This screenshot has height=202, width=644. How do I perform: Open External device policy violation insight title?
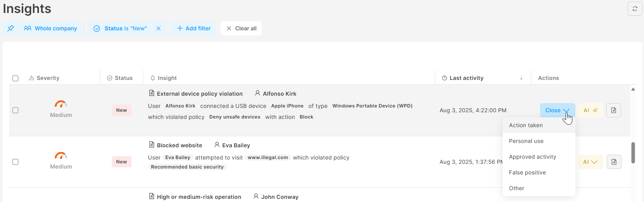tap(199, 94)
